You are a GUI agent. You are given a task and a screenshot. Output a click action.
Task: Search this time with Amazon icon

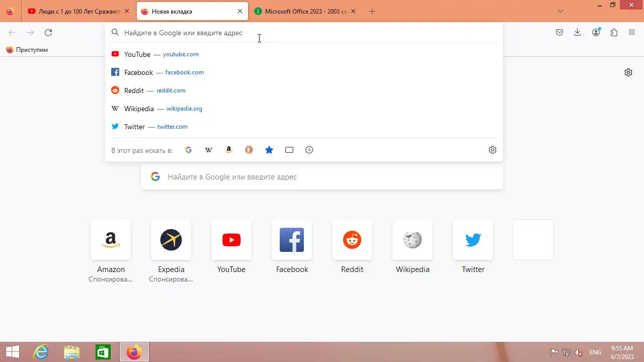229,150
